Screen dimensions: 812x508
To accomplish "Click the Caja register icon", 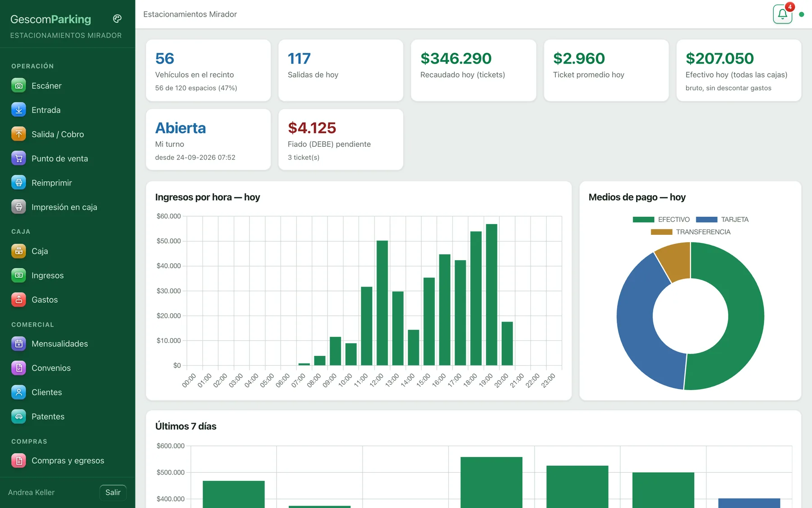I will tap(18, 251).
